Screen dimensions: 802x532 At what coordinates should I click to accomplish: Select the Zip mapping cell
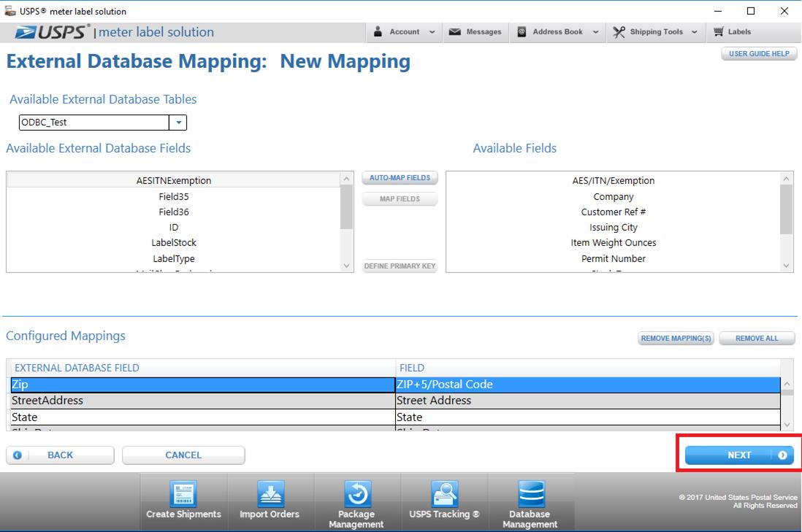[203, 385]
